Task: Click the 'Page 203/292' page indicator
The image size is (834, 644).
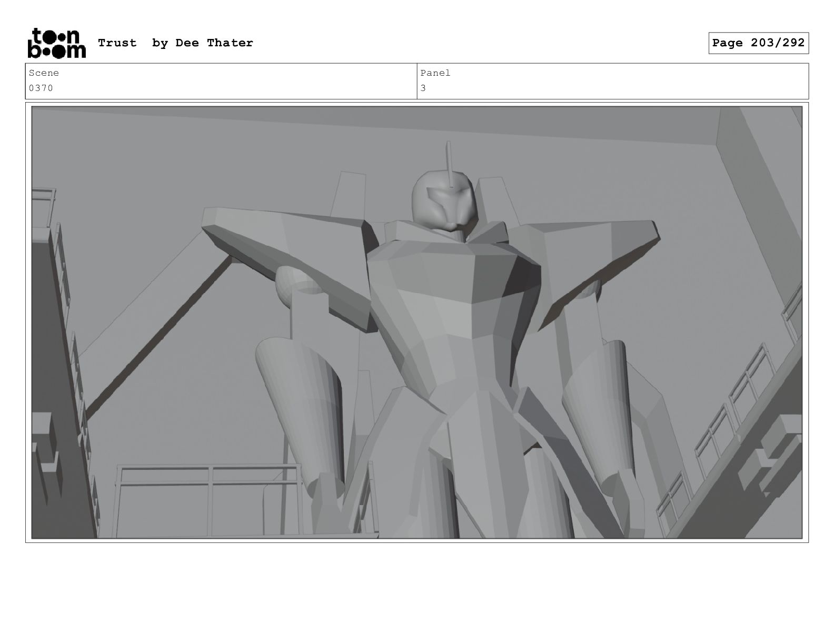Action: pos(758,43)
